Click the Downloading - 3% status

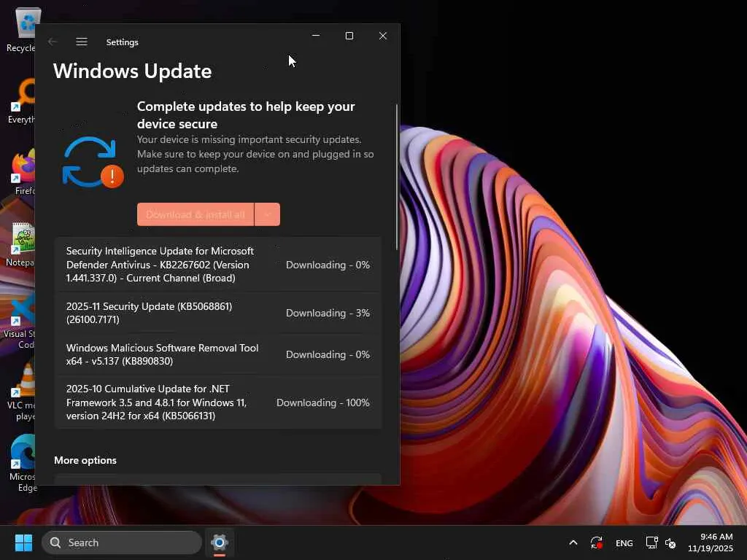click(328, 313)
